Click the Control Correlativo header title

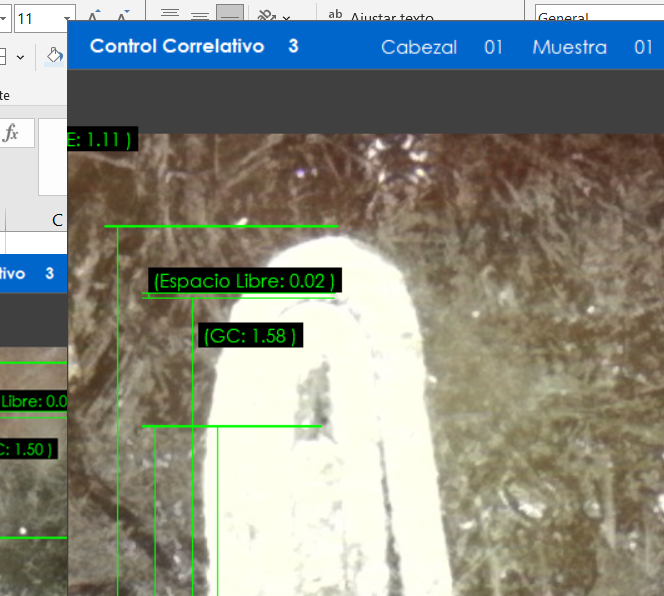point(177,47)
